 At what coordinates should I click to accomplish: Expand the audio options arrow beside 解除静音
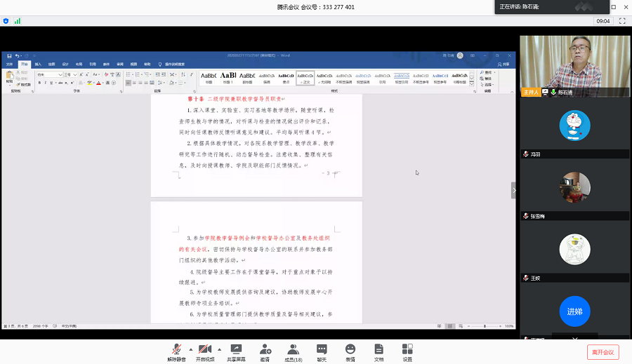point(190,349)
